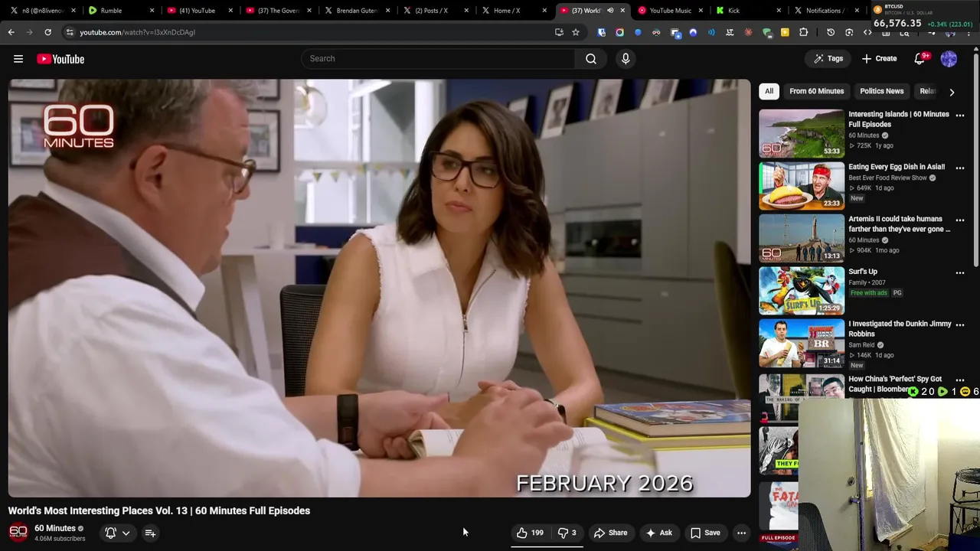Click the video player to pause
Image resolution: width=980 pixels, height=551 pixels.
[380, 289]
